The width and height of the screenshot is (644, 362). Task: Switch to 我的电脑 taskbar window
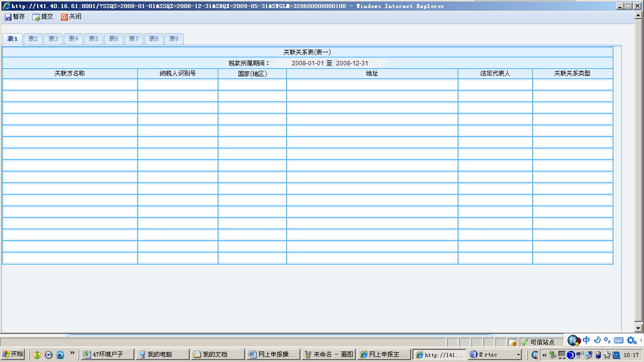163,354
